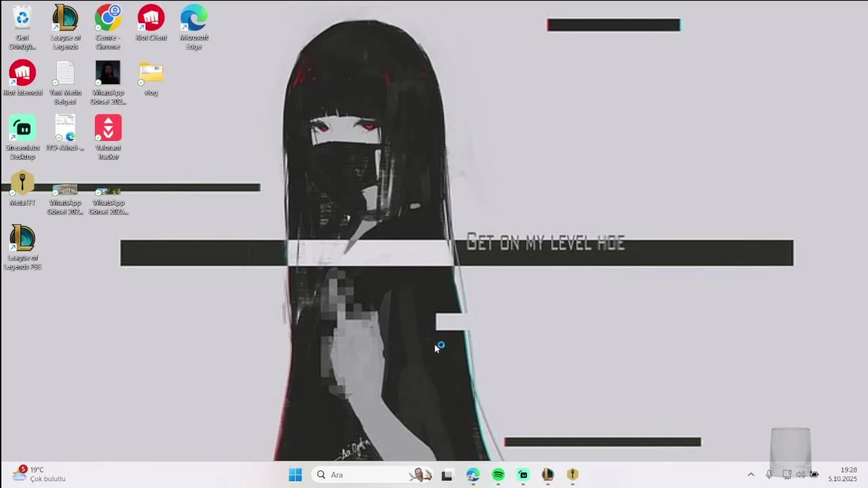Select the Yeni Metin Belgesi text file
868x488 pixels.
click(x=65, y=83)
